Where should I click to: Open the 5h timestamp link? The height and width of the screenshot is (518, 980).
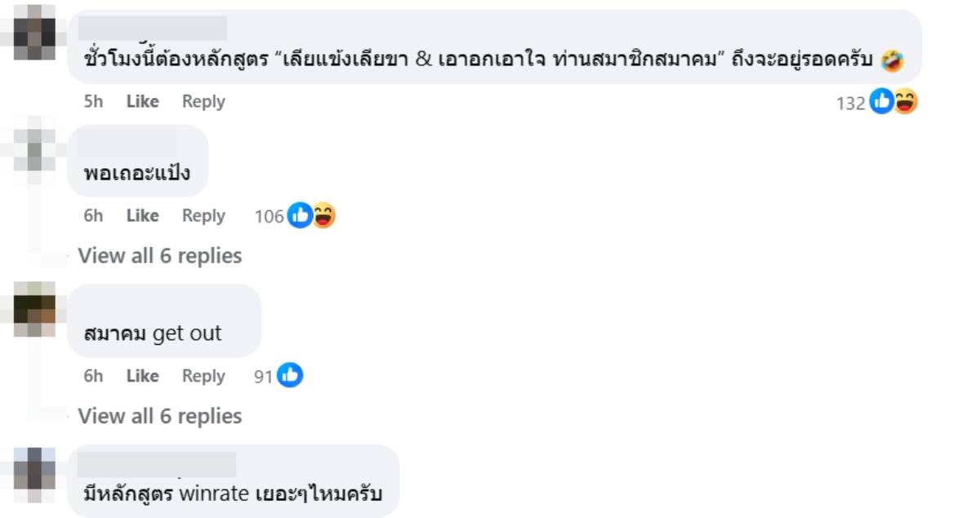(93, 102)
